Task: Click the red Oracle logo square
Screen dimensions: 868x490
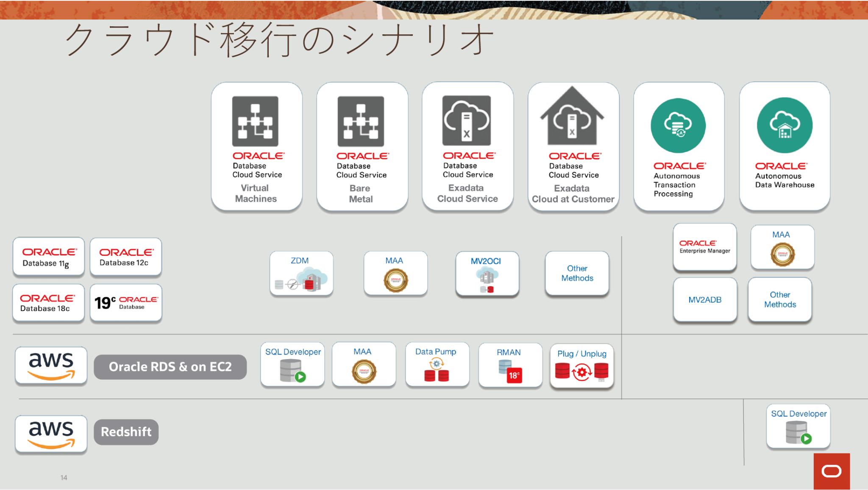Action: click(x=832, y=471)
